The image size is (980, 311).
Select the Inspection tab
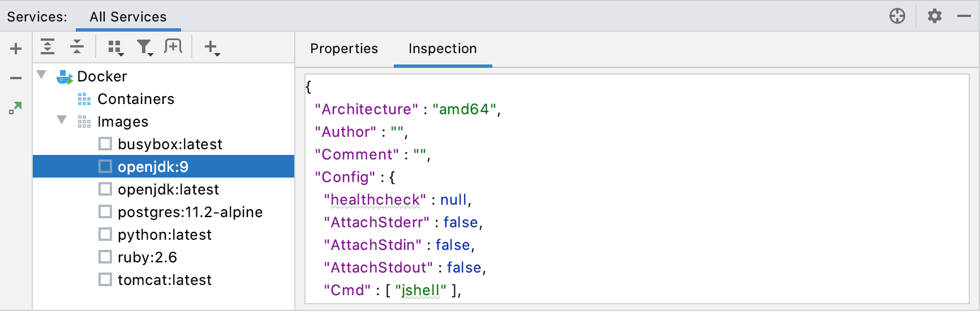(442, 49)
